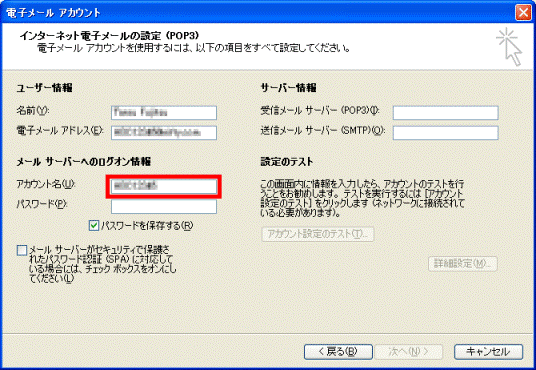
Task: Click the cursor wizard icon in header
Action: 509,47
